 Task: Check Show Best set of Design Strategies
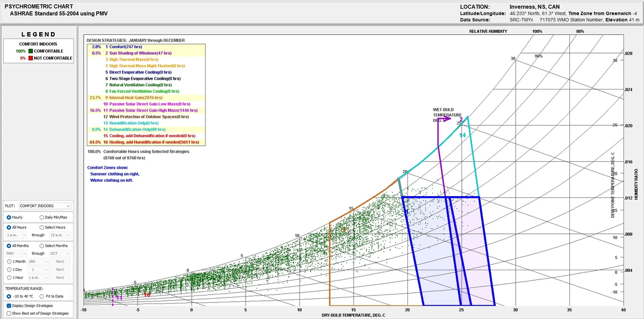pyautogui.click(x=9, y=313)
